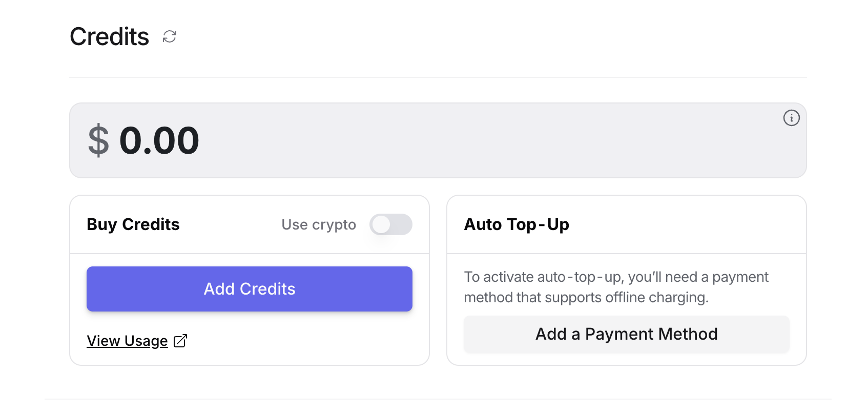Open the View Usage link
The height and width of the screenshot is (415, 868).
(127, 341)
